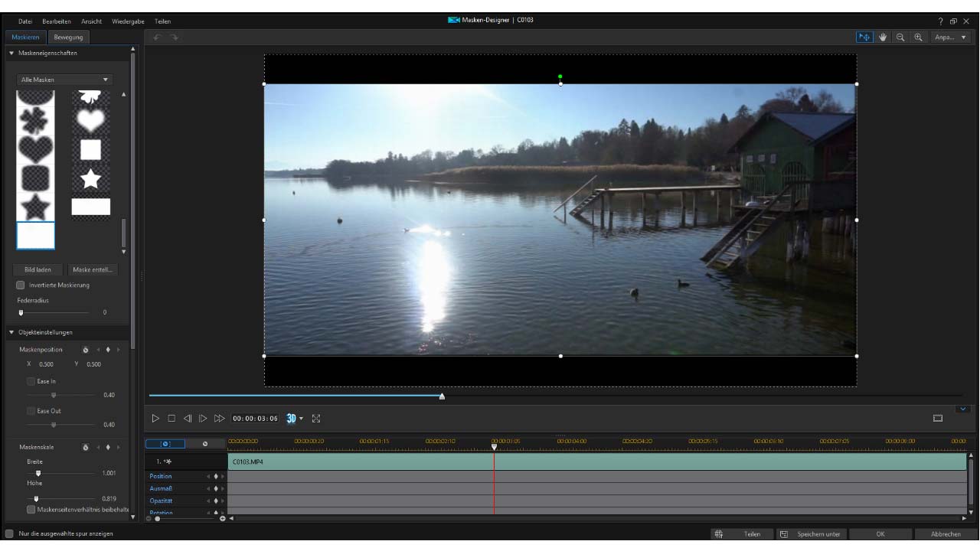Click the fast forward button
Viewport: 980px width, 551px height.
[220, 419]
